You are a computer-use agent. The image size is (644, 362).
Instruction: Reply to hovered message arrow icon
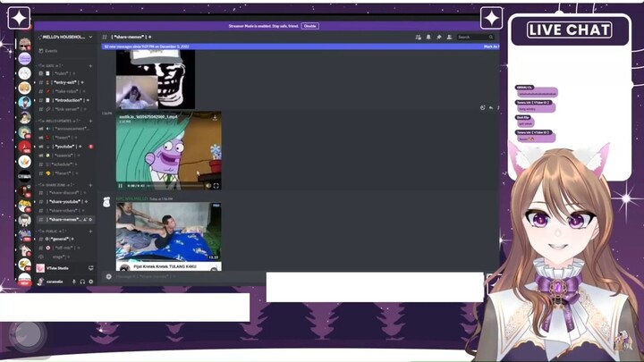[491, 107]
